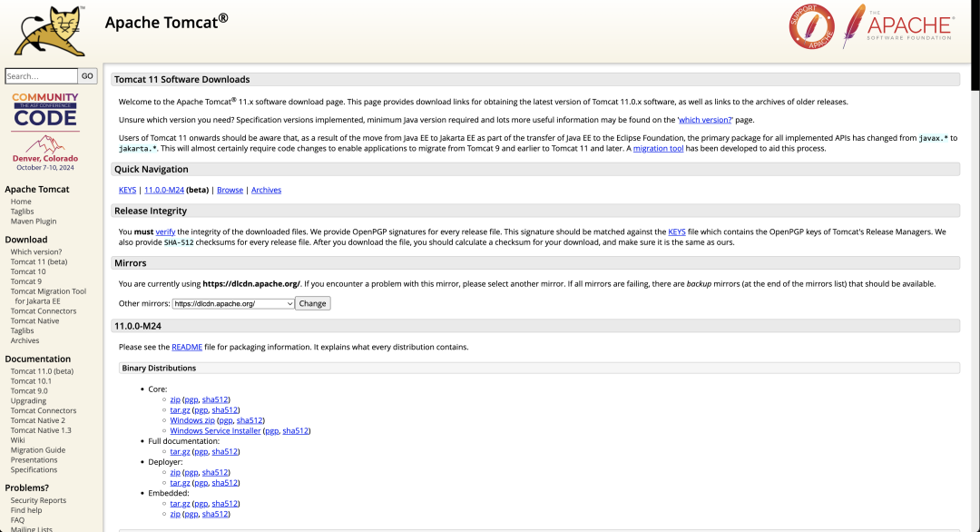Open KEYS link in Quick Navigation
This screenshot has height=532, width=980.
click(128, 190)
